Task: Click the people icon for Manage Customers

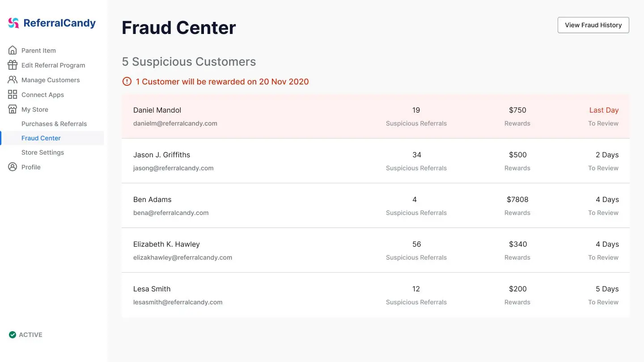Action: click(13, 80)
